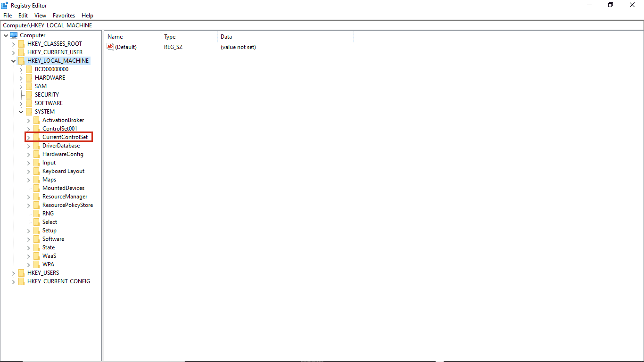The height and width of the screenshot is (362, 644).
Task: Collapse the HKEY_LOCAL_MACHINE chevron
Action: 13,61
